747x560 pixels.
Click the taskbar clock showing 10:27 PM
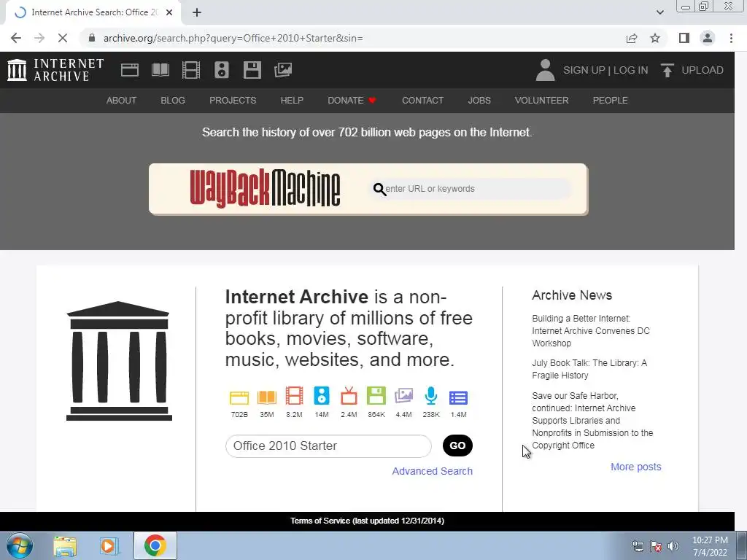(x=710, y=546)
